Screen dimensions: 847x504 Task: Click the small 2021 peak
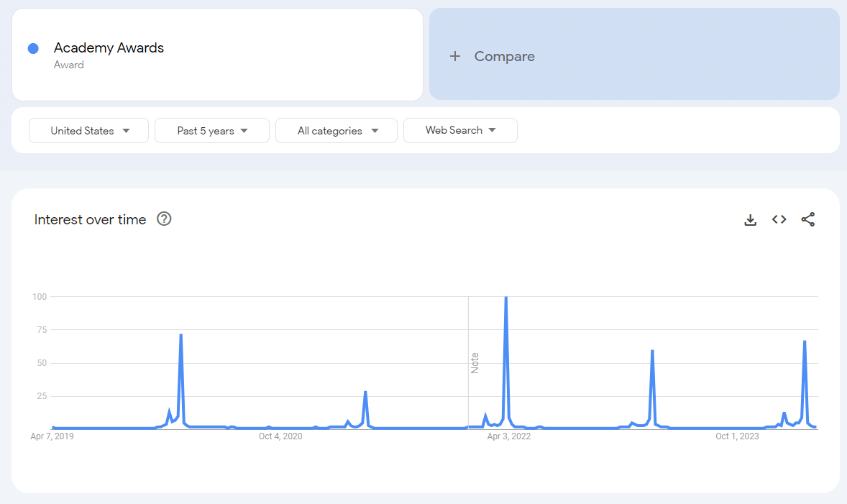click(x=366, y=392)
